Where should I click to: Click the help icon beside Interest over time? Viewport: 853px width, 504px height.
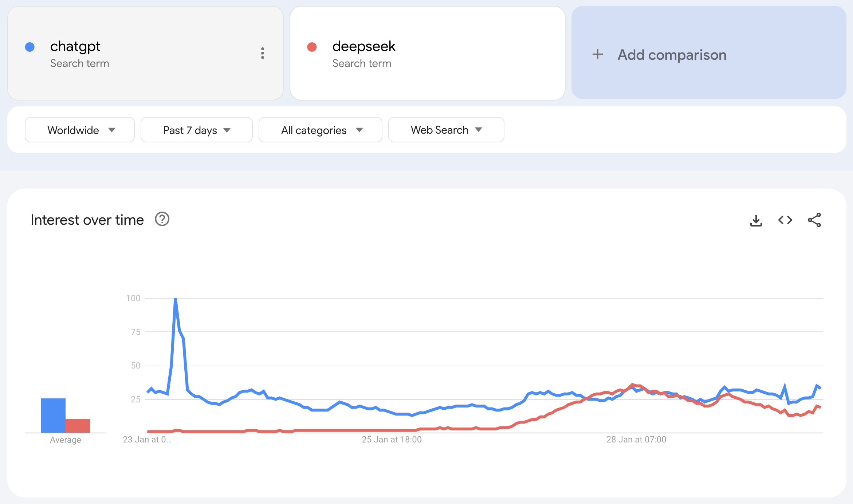coord(162,219)
